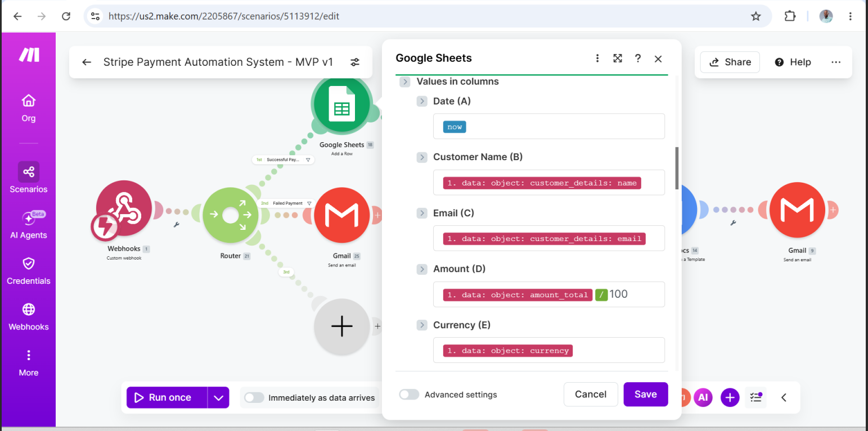Click the Date (A) input field
The height and width of the screenshot is (431, 868).
[x=549, y=126]
